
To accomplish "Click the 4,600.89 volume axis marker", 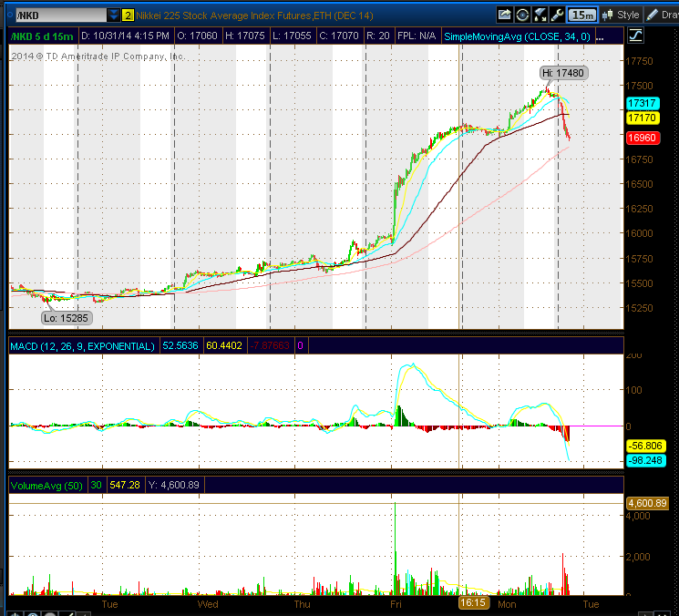I will (x=647, y=503).
